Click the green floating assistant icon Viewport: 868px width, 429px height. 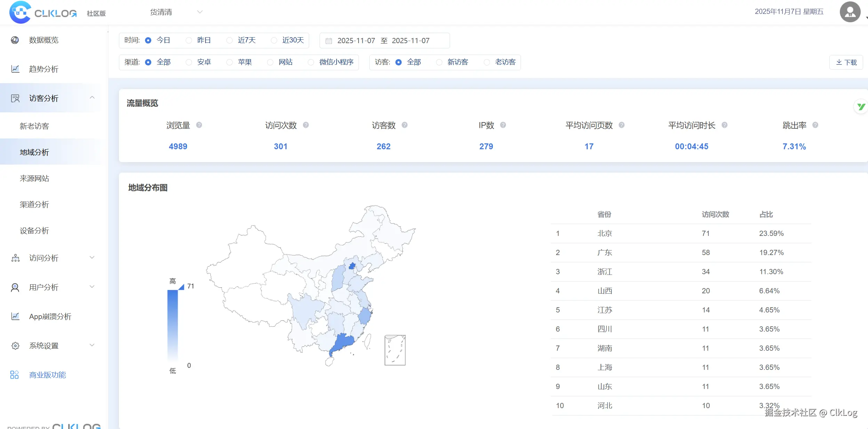(x=861, y=107)
